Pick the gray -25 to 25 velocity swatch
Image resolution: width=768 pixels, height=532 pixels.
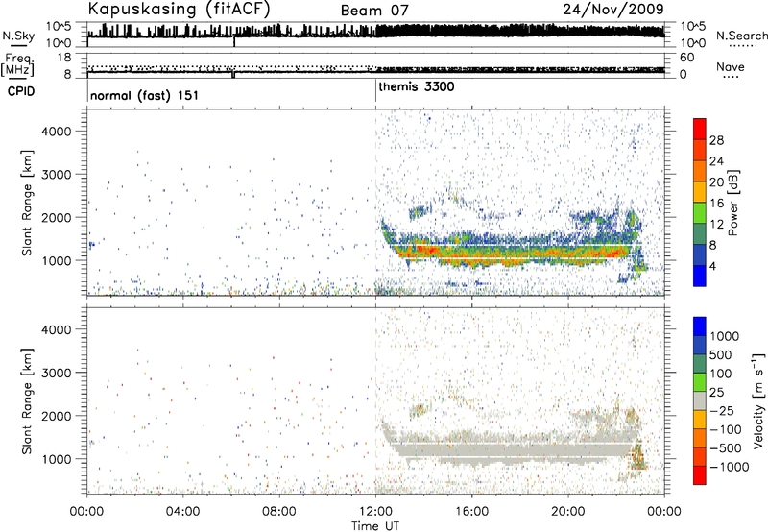click(700, 400)
